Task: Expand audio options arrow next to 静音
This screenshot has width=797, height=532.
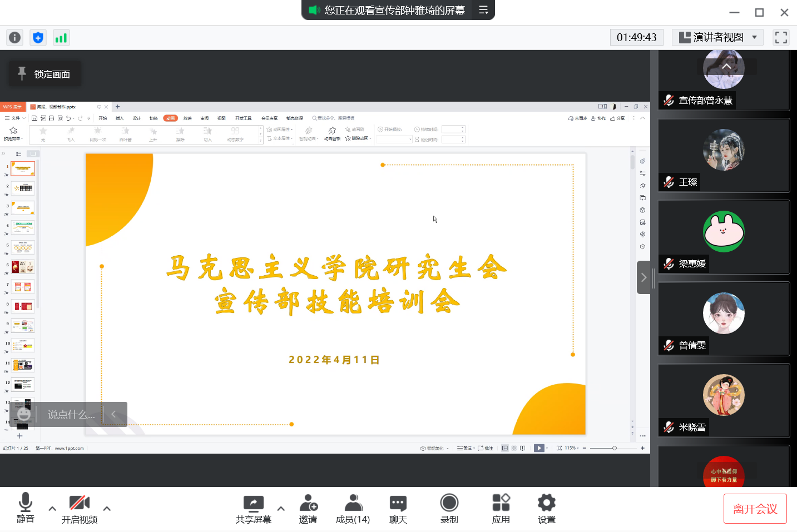Action: 52,508
